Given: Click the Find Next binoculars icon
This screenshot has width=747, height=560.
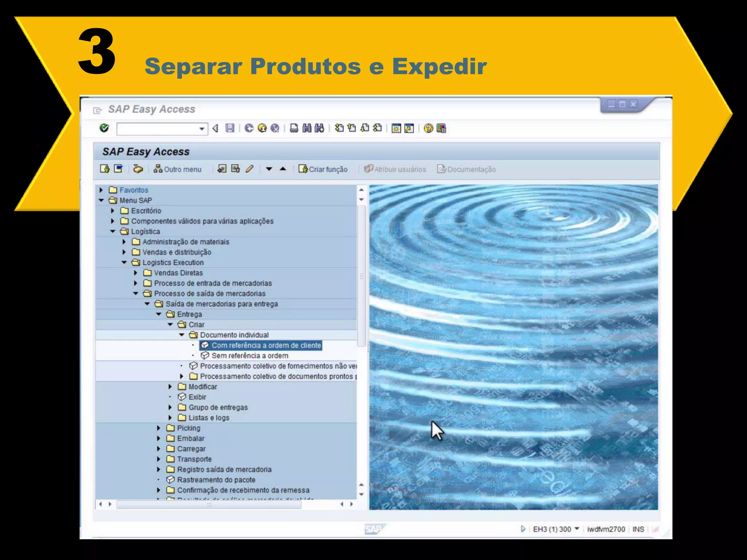Looking at the screenshot, I should point(319,128).
